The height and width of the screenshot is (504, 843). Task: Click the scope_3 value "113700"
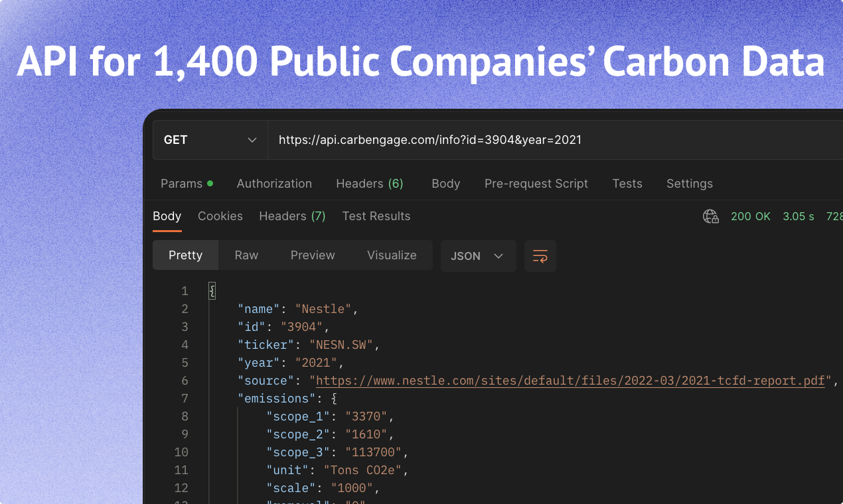pos(374,452)
